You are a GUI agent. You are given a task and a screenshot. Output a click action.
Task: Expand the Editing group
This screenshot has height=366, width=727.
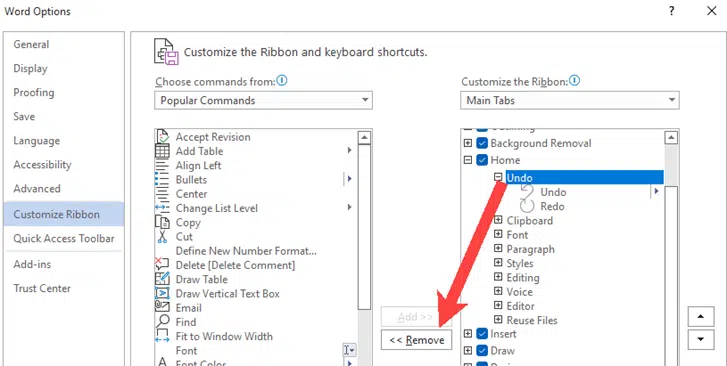[498, 277]
